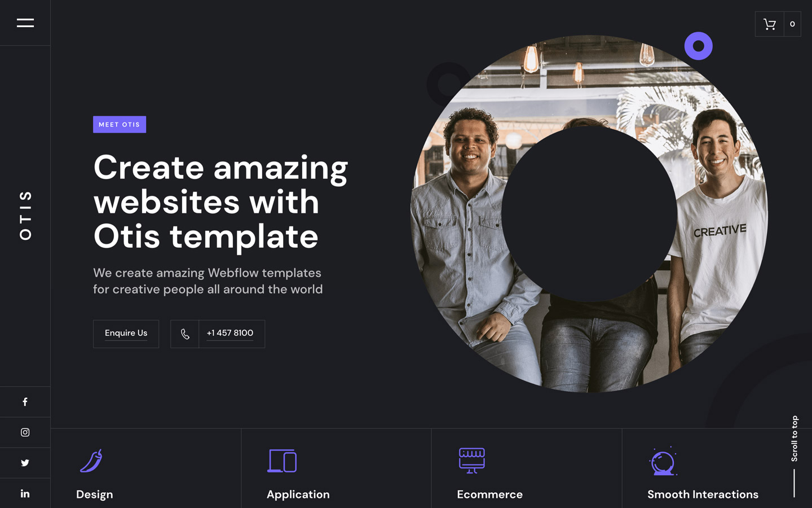Click the Enquire Us button
812x508 pixels.
(126, 334)
